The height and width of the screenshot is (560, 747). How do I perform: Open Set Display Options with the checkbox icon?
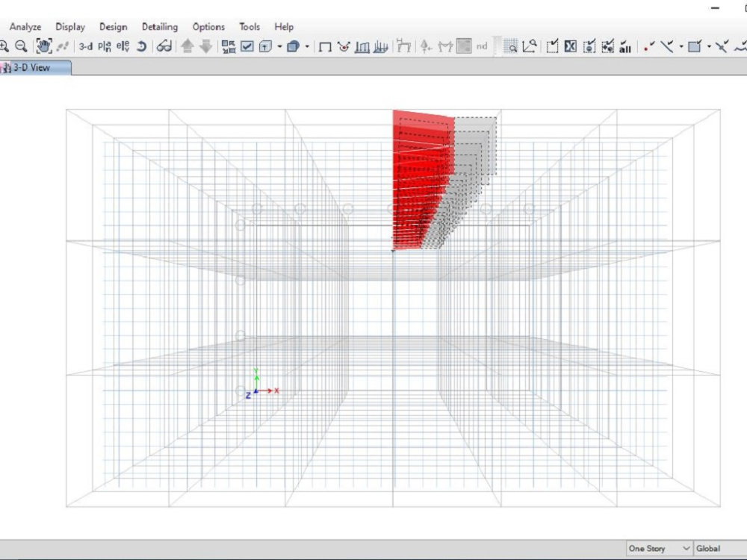tap(246, 46)
